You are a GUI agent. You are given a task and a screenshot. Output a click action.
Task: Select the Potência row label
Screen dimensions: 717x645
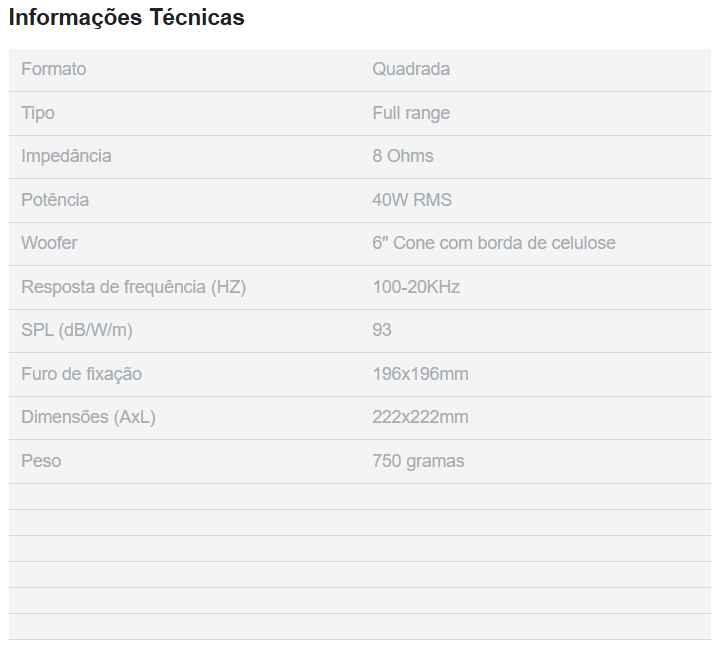[x=55, y=200]
